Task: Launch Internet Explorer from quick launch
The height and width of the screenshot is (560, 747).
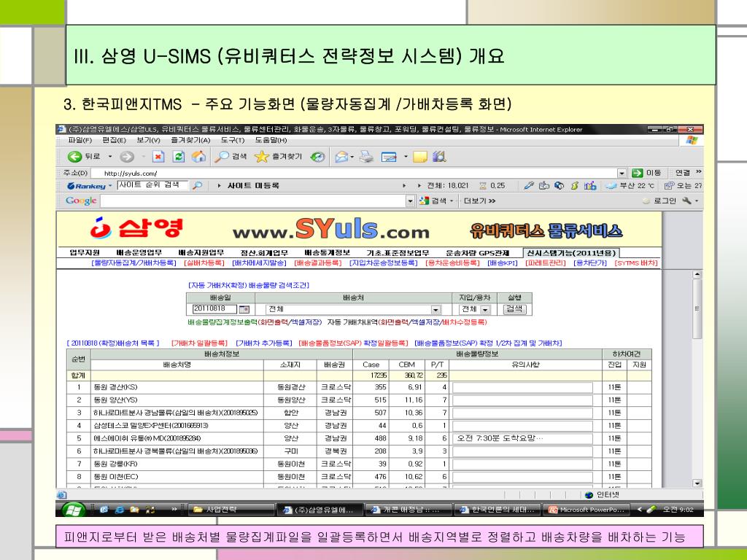Action: 120,510
